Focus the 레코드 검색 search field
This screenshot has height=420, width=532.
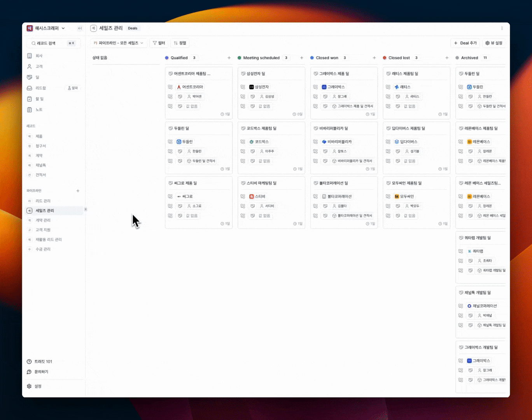tap(54, 43)
